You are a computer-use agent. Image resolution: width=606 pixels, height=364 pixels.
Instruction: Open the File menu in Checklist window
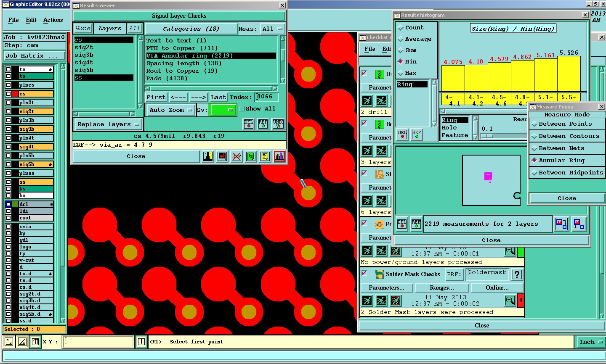click(x=370, y=49)
